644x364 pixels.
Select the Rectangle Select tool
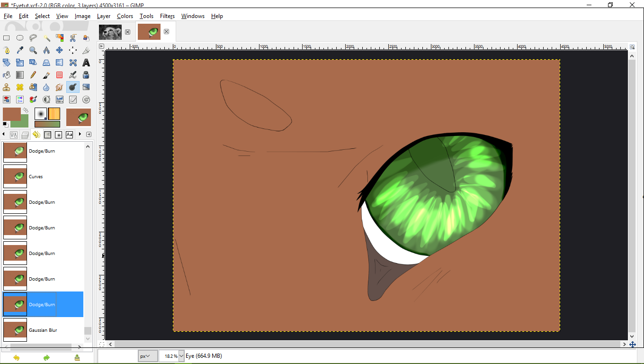tap(7, 38)
